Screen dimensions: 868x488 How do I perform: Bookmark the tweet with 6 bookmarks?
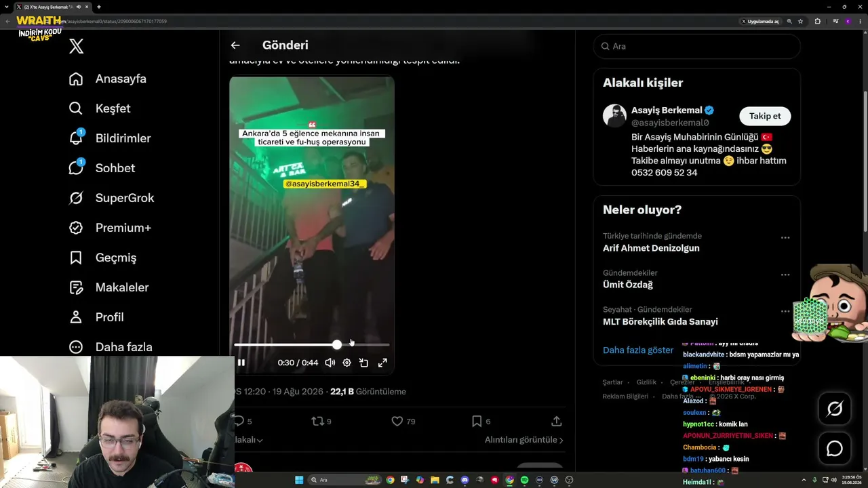click(x=481, y=422)
